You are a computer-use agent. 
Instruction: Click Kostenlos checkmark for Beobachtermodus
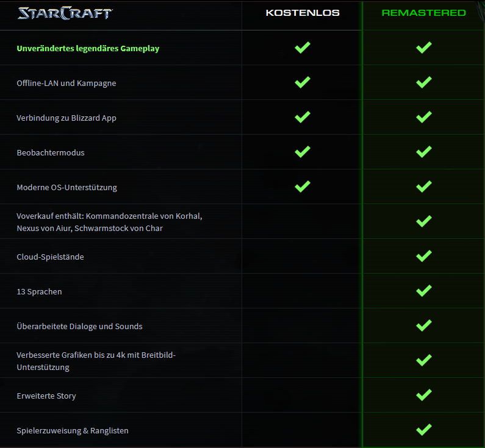(x=303, y=152)
